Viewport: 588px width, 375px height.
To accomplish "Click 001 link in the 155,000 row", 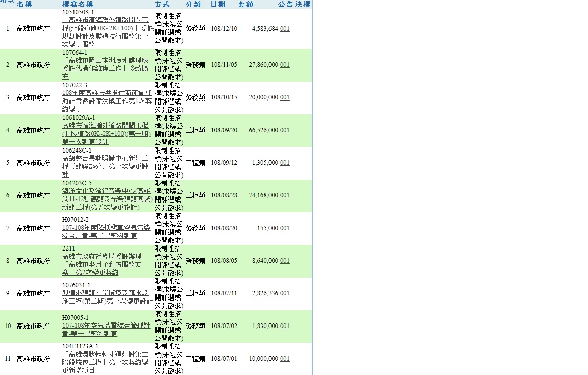I will pyautogui.click(x=285, y=228).
